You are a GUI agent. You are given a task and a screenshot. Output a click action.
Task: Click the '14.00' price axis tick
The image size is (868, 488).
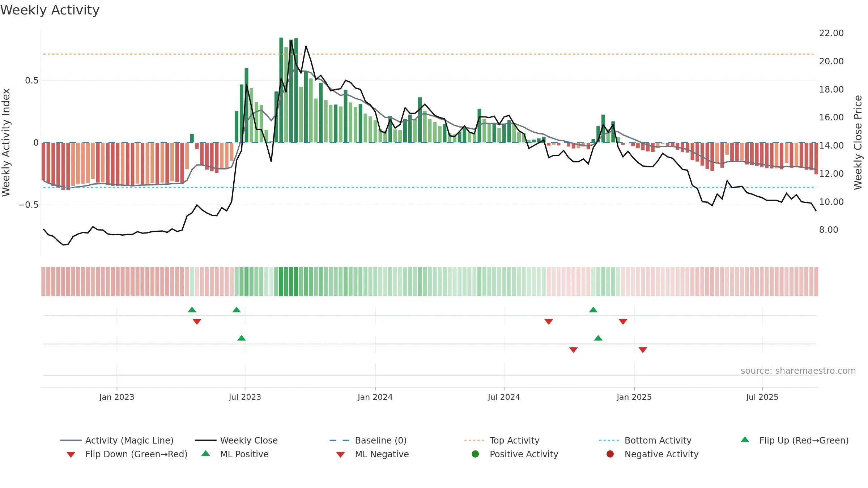(831, 146)
